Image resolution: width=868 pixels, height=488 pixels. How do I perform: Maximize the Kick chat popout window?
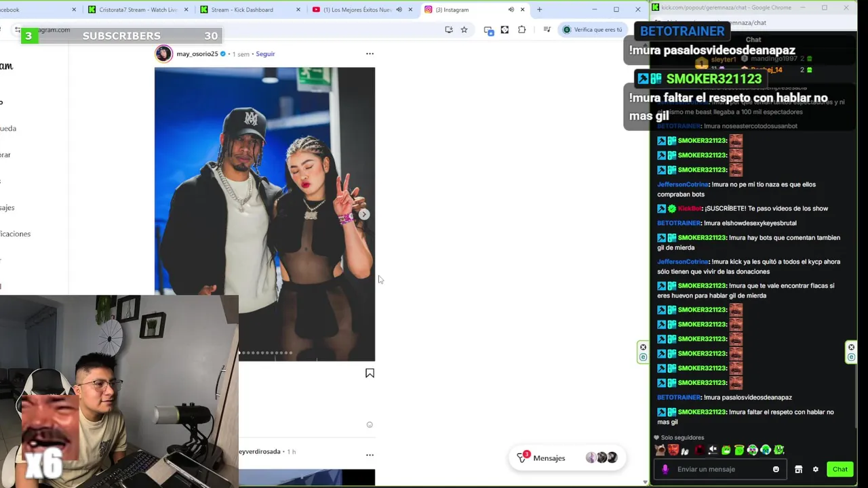(825, 7)
